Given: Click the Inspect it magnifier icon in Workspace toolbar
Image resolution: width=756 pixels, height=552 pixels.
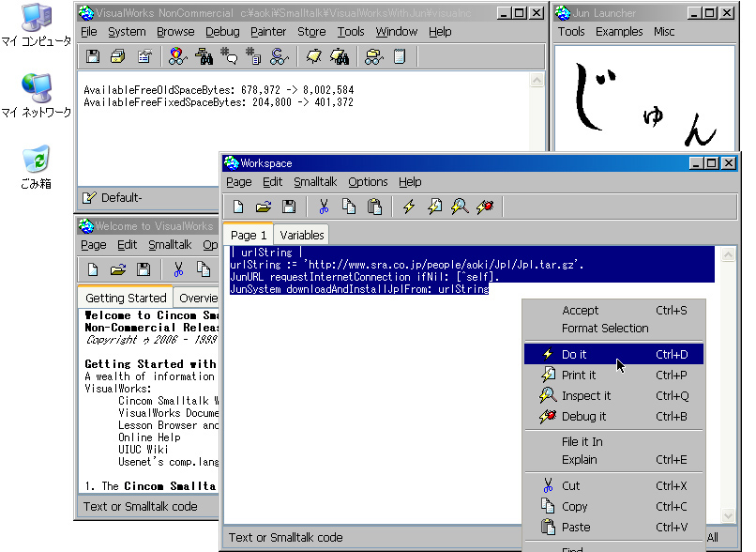Looking at the screenshot, I should pos(460,207).
